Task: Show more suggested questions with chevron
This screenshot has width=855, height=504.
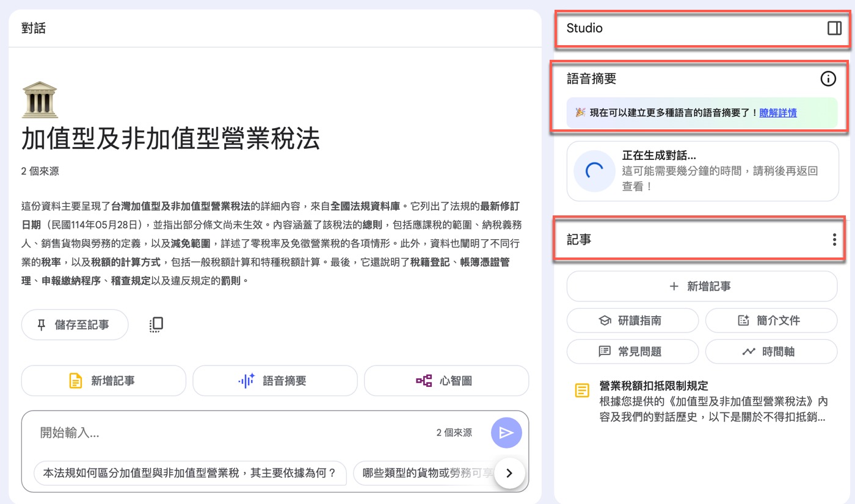Action: 509,473
